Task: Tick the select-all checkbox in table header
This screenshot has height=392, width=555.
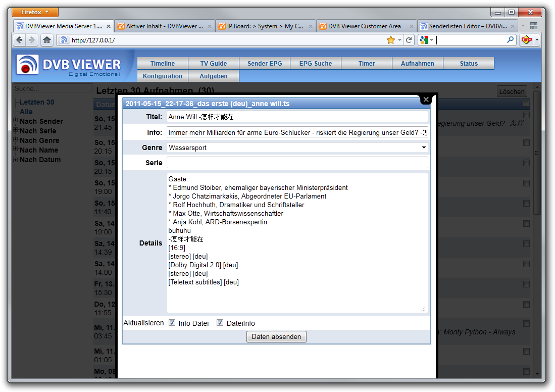Action: pos(526,104)
